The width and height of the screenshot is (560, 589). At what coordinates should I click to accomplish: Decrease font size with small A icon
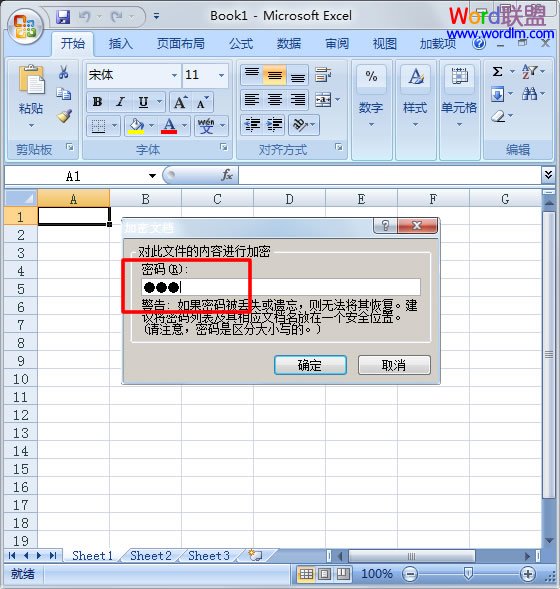[x=202, y=102]
